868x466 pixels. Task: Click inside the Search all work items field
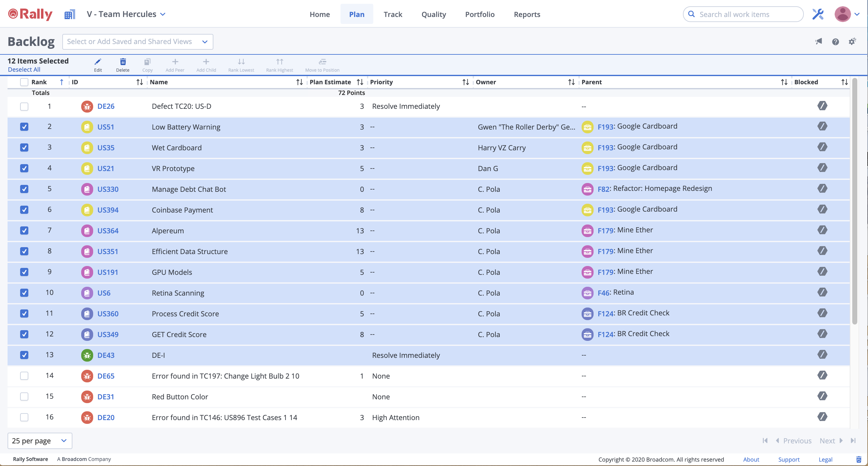[743, 14]
